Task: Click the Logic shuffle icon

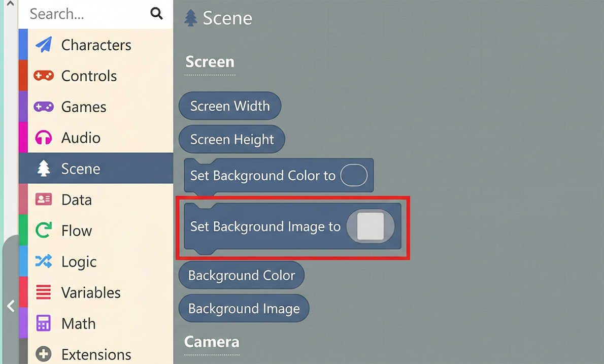Action: click(x=44, y=261)
